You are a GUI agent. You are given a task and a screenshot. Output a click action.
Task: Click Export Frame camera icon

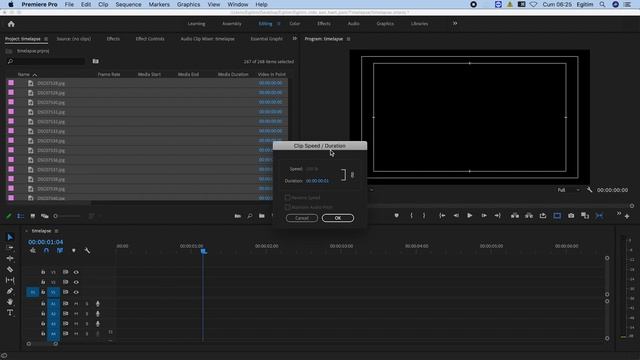(571, 216)
